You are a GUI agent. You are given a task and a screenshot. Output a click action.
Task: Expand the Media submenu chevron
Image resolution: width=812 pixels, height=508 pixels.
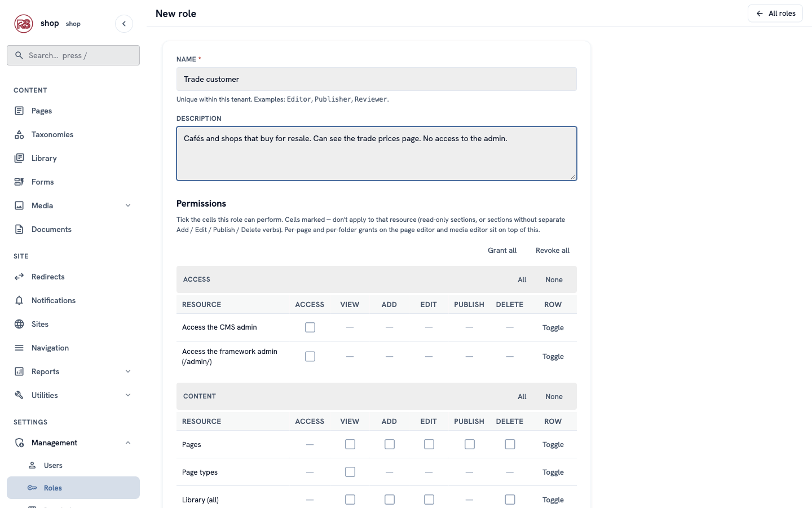[x=128, y=205]
